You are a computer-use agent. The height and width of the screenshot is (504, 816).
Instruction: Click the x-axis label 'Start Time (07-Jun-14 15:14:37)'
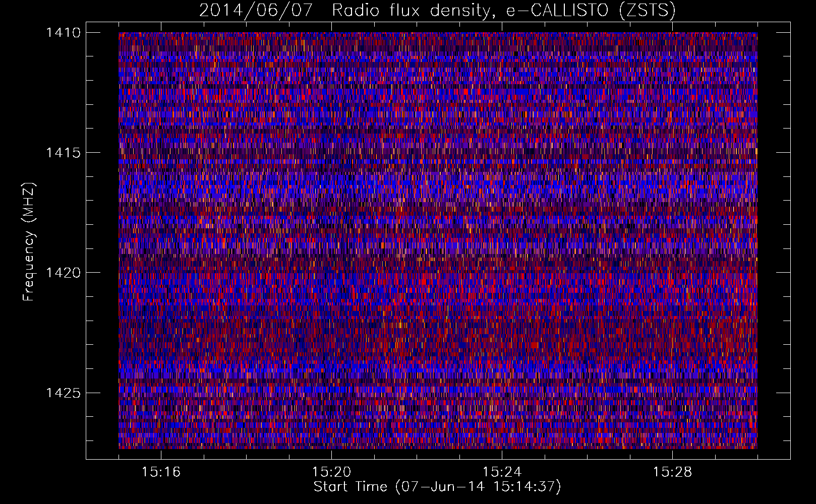[437, 487]
